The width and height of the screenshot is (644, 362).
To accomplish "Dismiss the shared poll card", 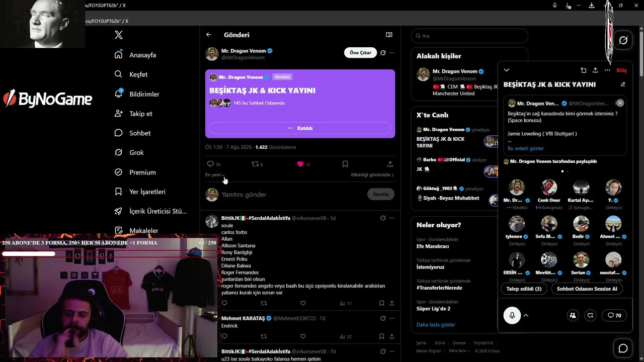I will pyautogui.click(x=620, y=103).
